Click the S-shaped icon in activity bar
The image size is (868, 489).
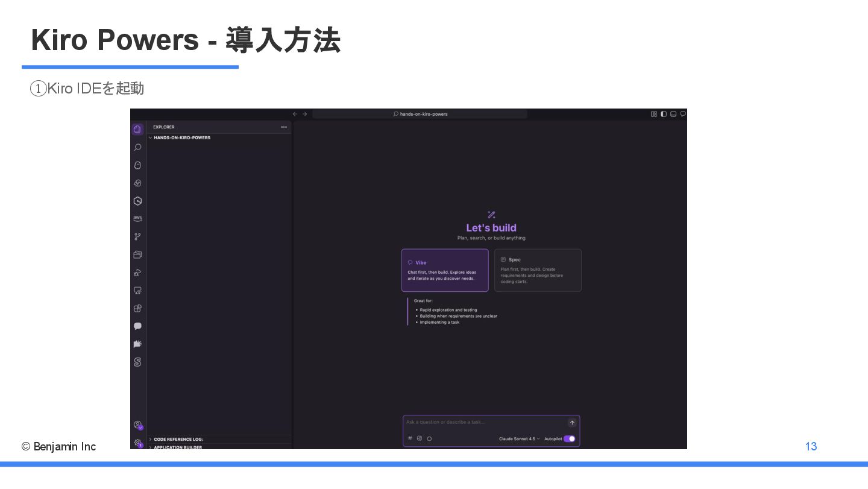(137, 362)
